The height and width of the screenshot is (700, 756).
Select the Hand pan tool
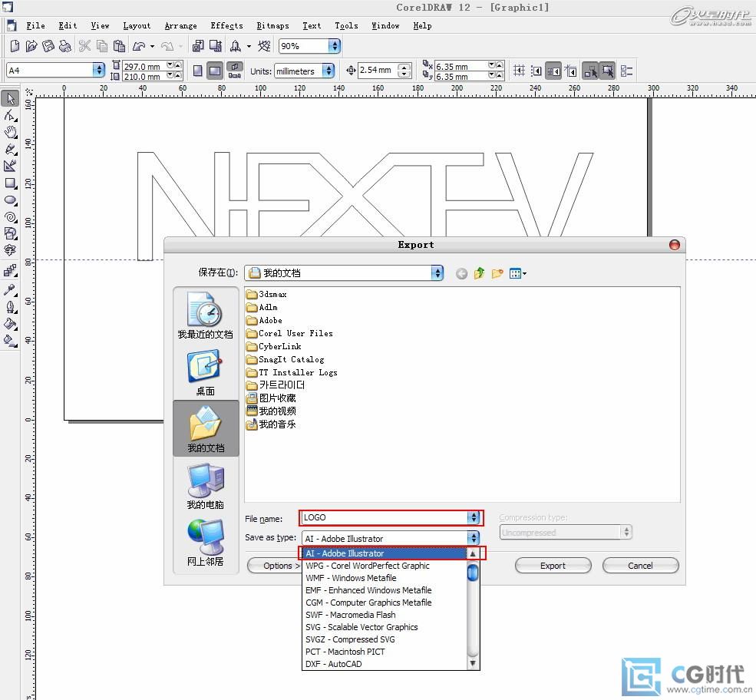click(x=10, y=132)
